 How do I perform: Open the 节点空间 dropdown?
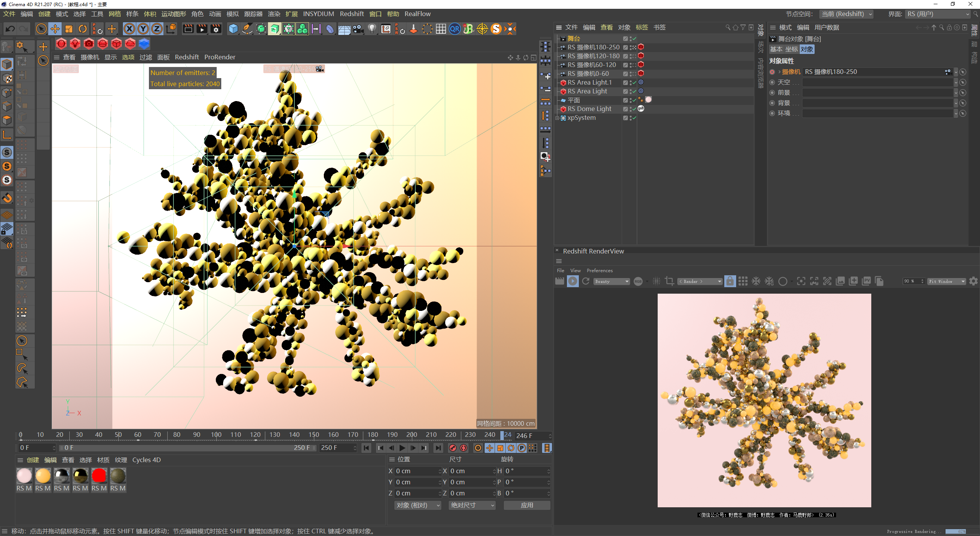tap(846, 14)
